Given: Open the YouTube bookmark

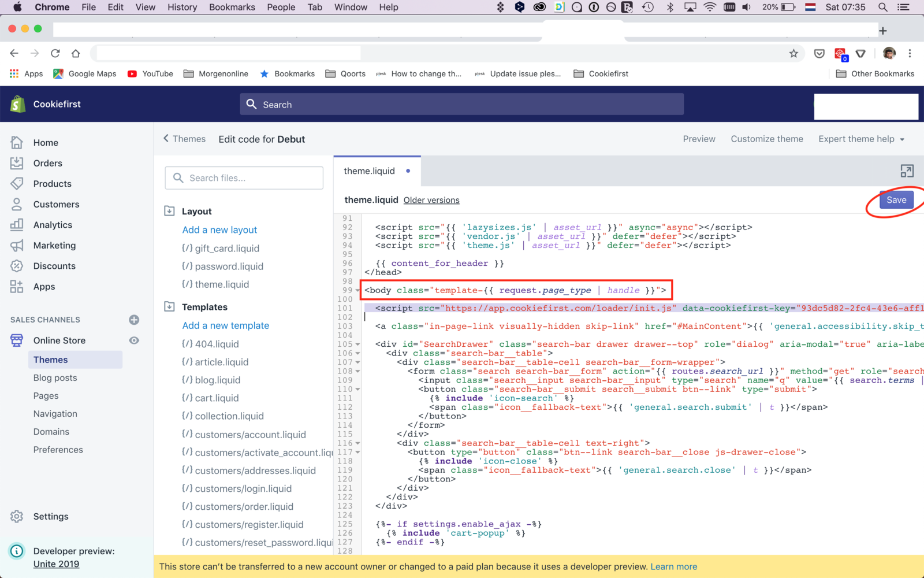Looking at the screenshot, I should pos(150,73).
